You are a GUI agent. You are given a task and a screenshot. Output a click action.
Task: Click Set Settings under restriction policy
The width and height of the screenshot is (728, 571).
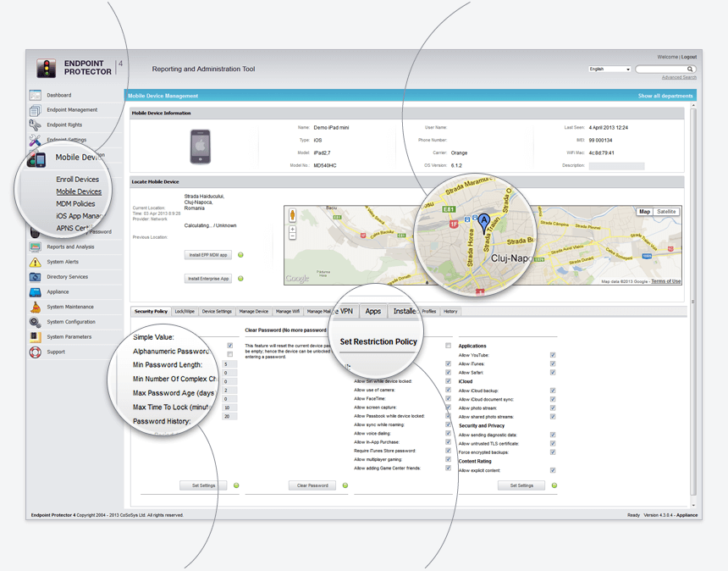click(x=521, y=485)
